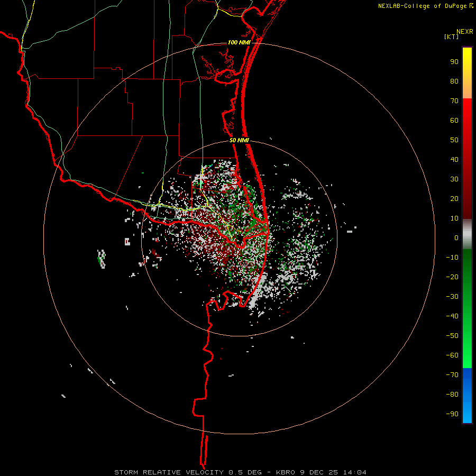
Task: Click the 10 value on velocity scale
Action: [x=454, y=218]
